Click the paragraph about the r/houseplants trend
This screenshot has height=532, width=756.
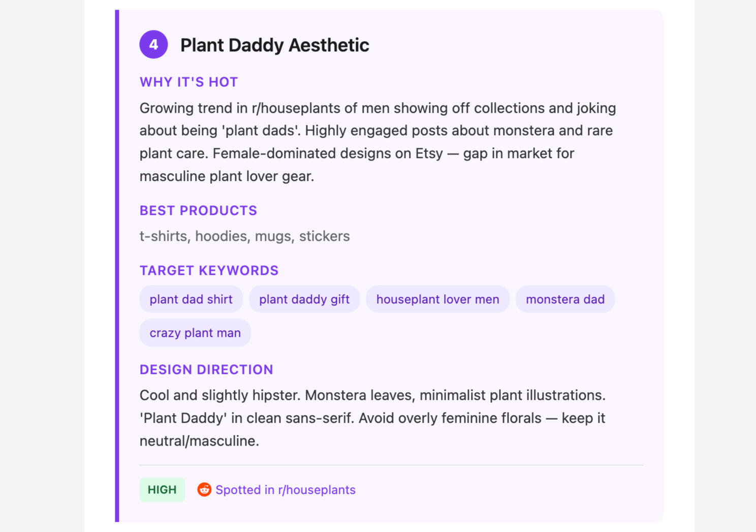pos(377,142)
